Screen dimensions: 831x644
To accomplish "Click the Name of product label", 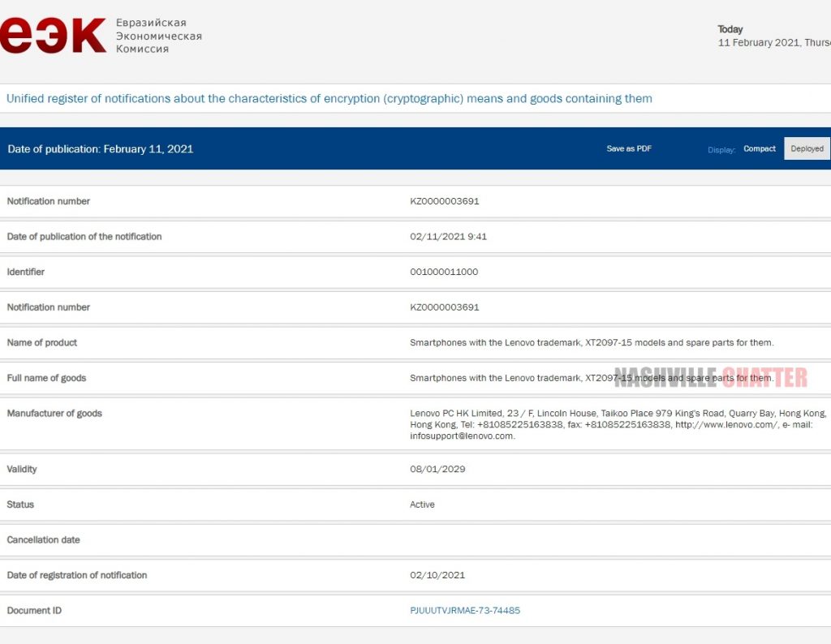I will coord(42,342).
